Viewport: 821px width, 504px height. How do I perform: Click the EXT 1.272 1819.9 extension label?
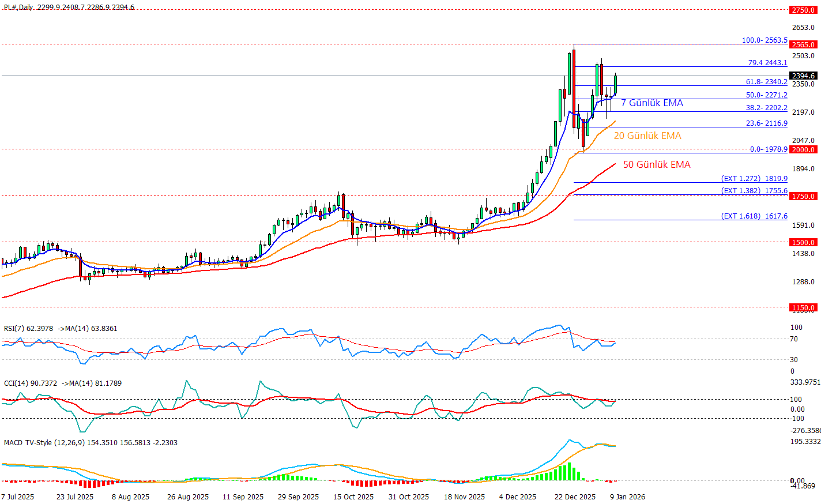pos(754,179)
